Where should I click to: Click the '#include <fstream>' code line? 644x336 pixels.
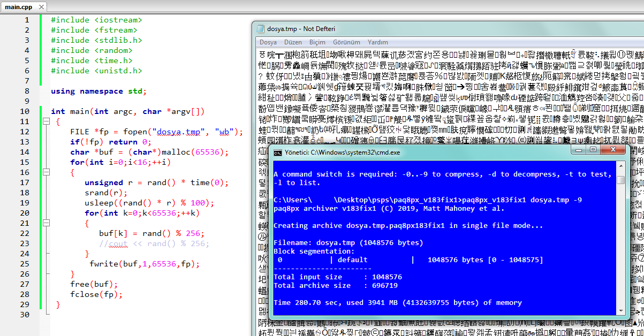(94, 30)
